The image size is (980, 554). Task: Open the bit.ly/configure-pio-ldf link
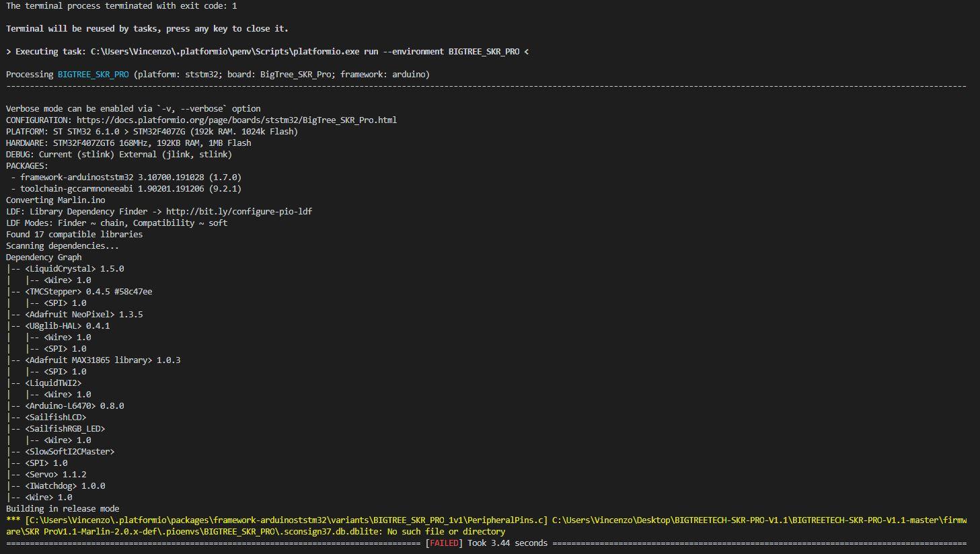(239, 211)
